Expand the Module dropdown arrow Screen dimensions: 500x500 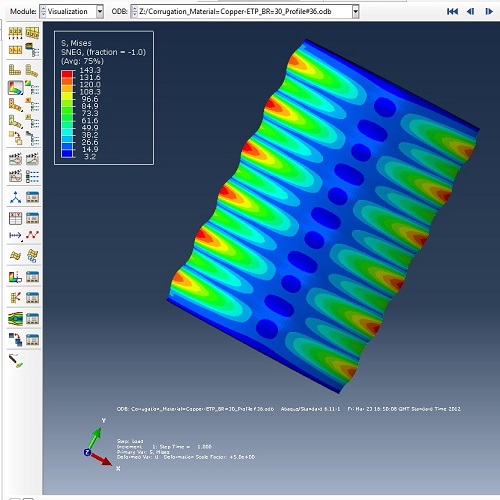[x=100, y=12]
